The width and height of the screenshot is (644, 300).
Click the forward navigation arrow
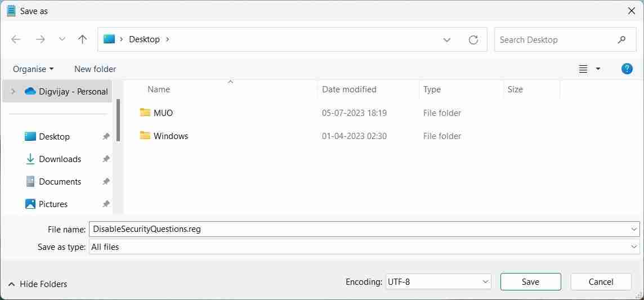pos(40,39)
